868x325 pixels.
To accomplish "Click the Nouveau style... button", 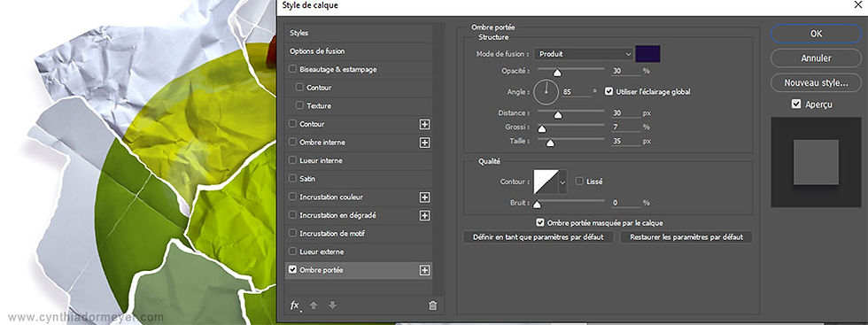I will 816,82.
